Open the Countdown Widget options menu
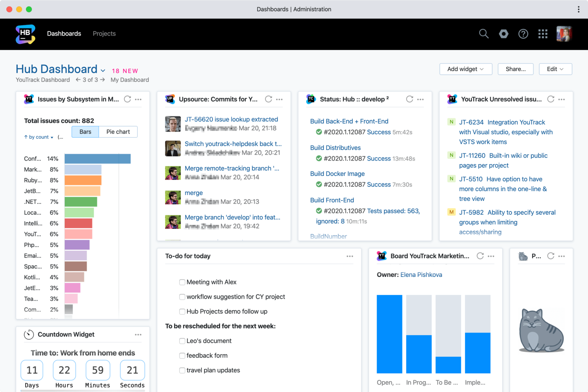588x392 pixels. click(139, 335)
